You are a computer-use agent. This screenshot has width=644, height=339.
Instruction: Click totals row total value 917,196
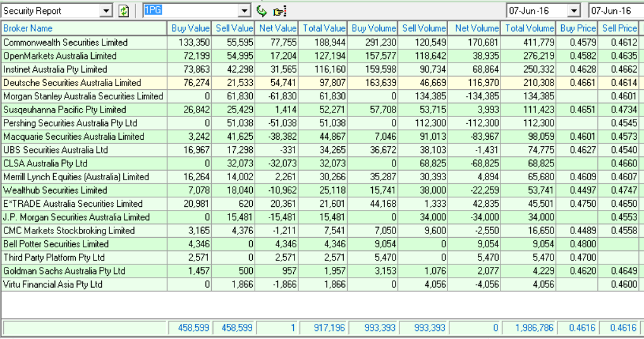[324, 328]
